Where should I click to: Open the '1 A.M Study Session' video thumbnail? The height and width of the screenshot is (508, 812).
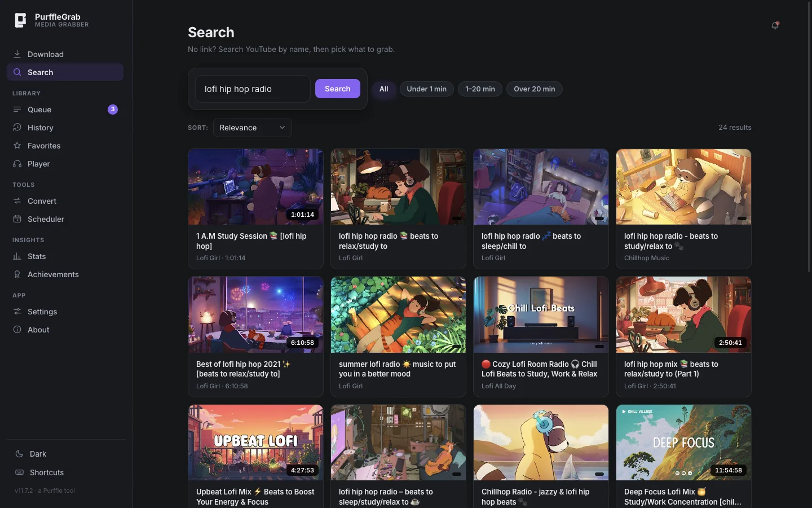pos(255,187)
